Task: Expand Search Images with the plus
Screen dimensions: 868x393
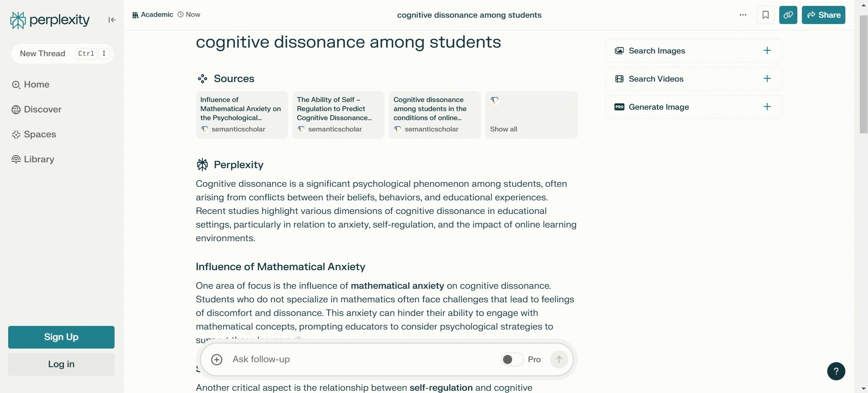Action: 767,51
